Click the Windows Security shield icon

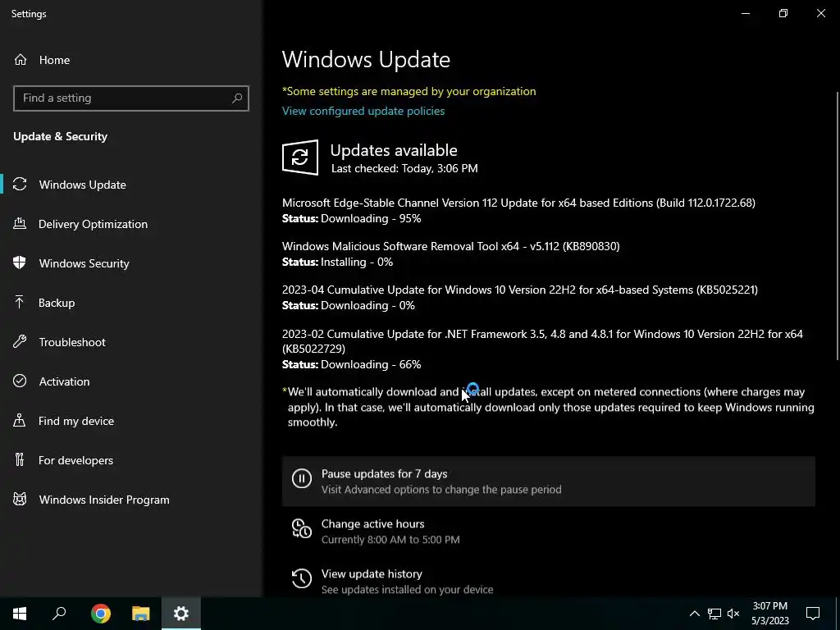tap(20, 263)
